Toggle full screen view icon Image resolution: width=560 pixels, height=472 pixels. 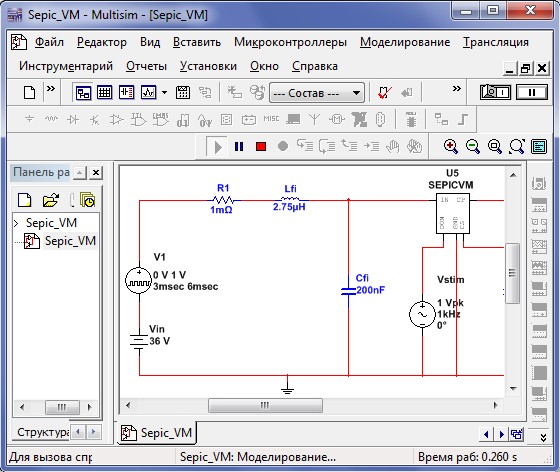pos(539,146)
